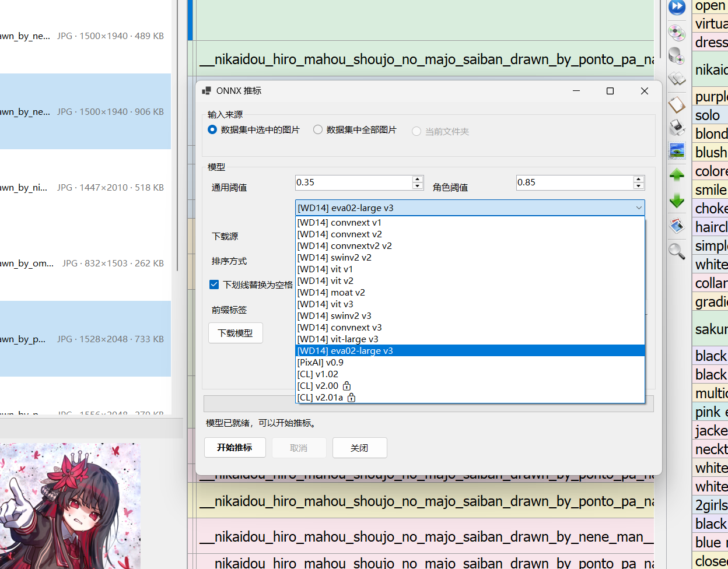Select the row ending drawn_by_nene_man_ in the background window
The width and height of the screenshot is (728, 569).
426,536
